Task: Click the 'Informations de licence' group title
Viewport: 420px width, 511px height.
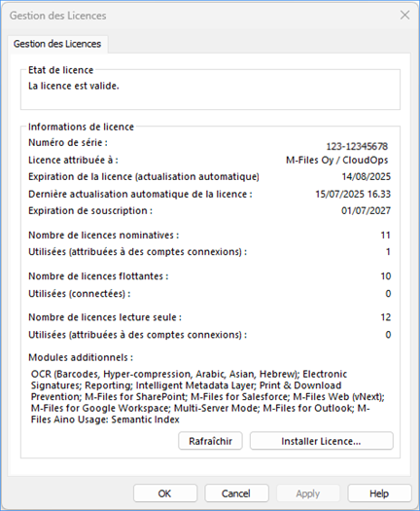Action: 81,127
